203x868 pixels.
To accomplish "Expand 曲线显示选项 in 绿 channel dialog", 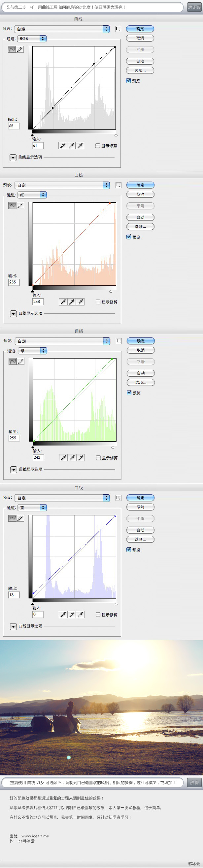I will coord(14,469).
